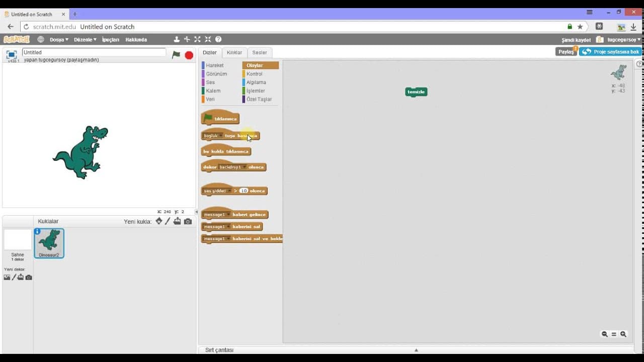Switch to the Sesler tab
This screenshot has width=644, height=362.
click(x=260, y=52)
